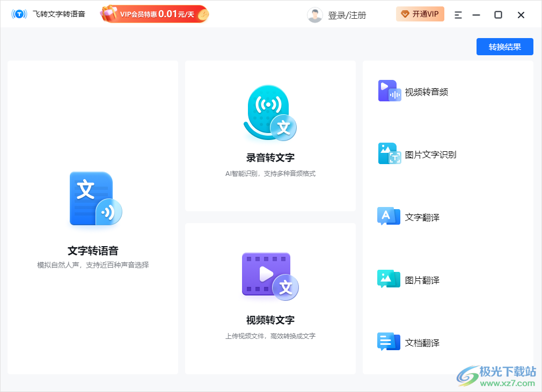This screenshot has height=392, width=542.
Task: Click the 文字转语音 document icon
Action: pos(96,199)
